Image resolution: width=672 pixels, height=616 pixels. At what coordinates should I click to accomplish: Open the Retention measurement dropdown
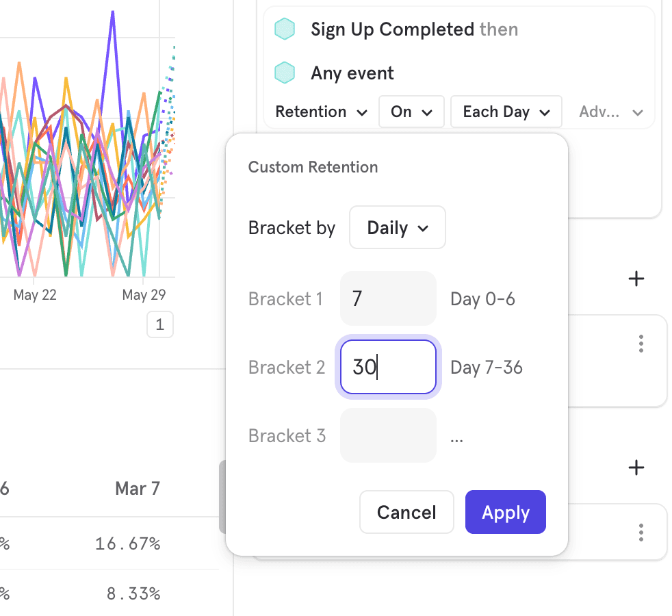click(322, 112)
